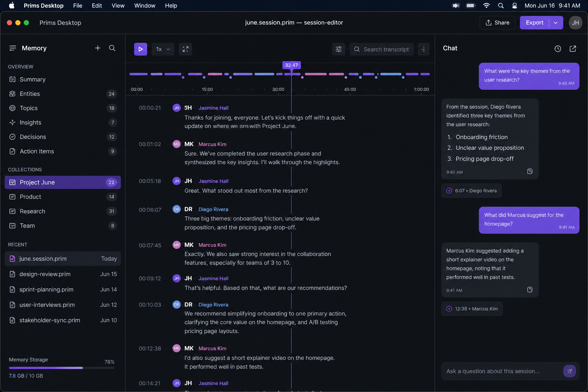Jump to 6:07 Diego Rivera source
This screenshot has height=392, width=588.
[x=472, y=191]
